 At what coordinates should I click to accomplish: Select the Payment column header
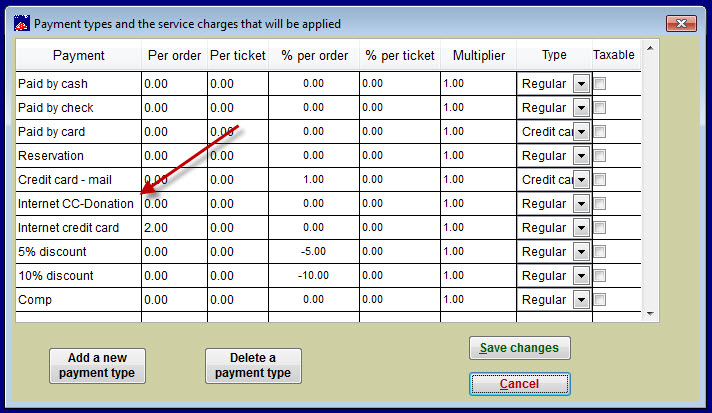pyautogui.click(x=79, y=55)
